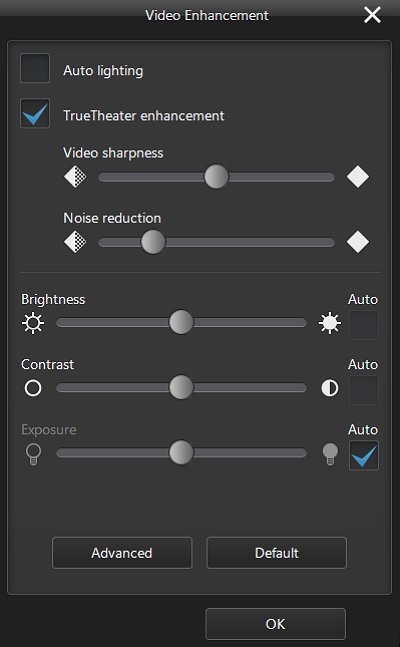400x647 pixels.
Task: Reset settings with the Default button
Action: (x=277, y=553)
